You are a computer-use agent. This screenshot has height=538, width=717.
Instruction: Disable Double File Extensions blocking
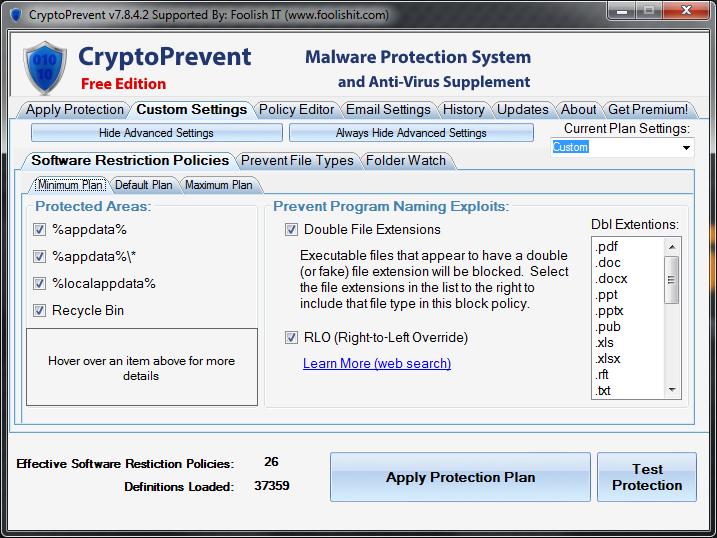291,229
